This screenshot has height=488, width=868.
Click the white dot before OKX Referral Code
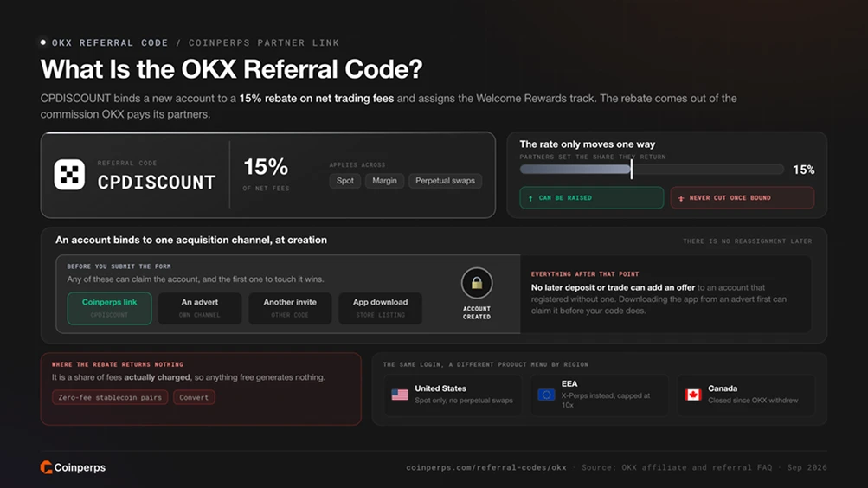coord(43,42)
